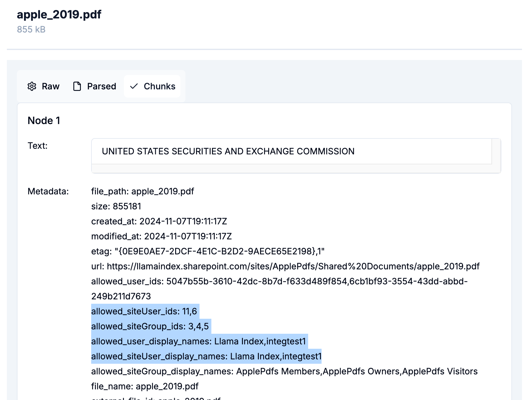This screenshot has width=532, height=400.
Task: Click the created_at timestamp line
Action: 159,221
